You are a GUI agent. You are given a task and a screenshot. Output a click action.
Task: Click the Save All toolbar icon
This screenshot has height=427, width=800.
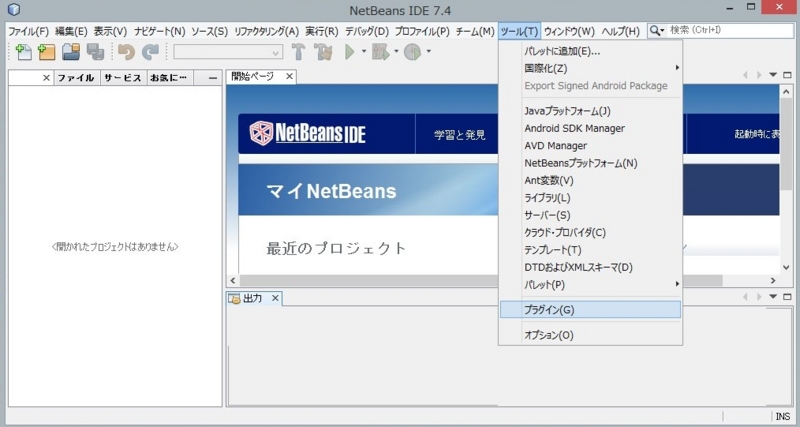[x=95, y=52]
